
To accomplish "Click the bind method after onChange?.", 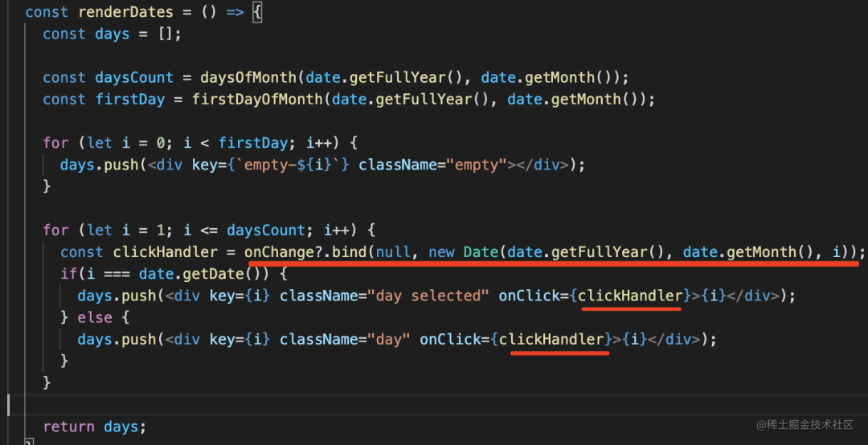I will [x=350, y=252].
